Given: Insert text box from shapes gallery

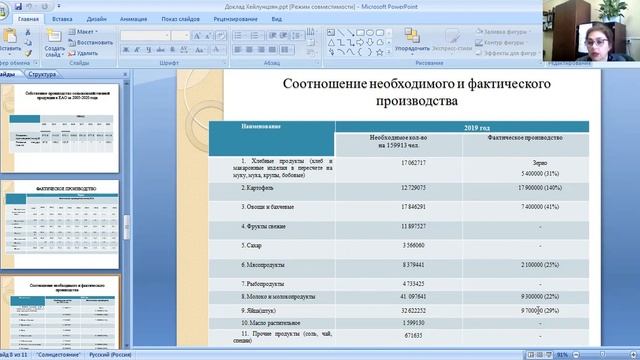Looking at the screenshot, I should tap(331, 33).
